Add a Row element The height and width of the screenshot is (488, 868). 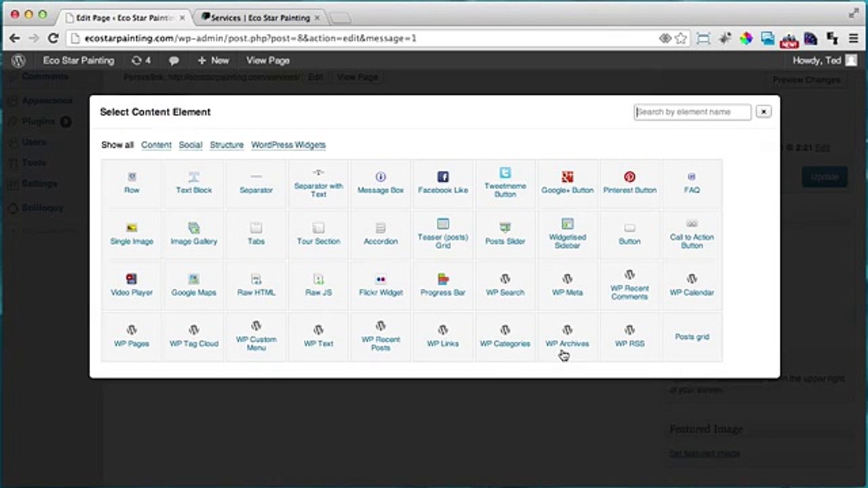click(132, 184)
